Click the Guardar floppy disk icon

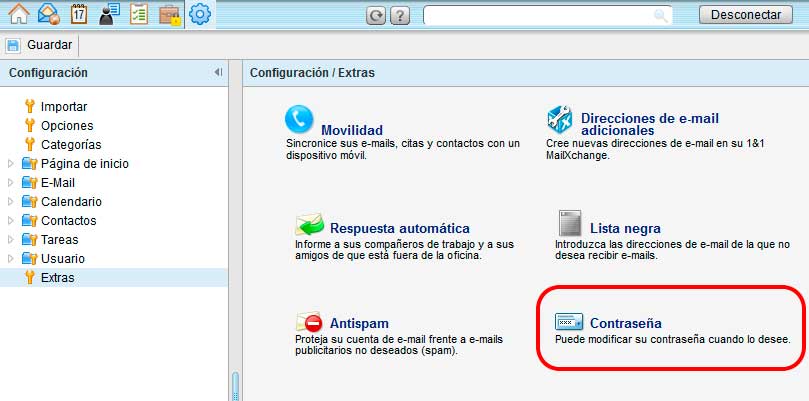click(x=13, y=45)
